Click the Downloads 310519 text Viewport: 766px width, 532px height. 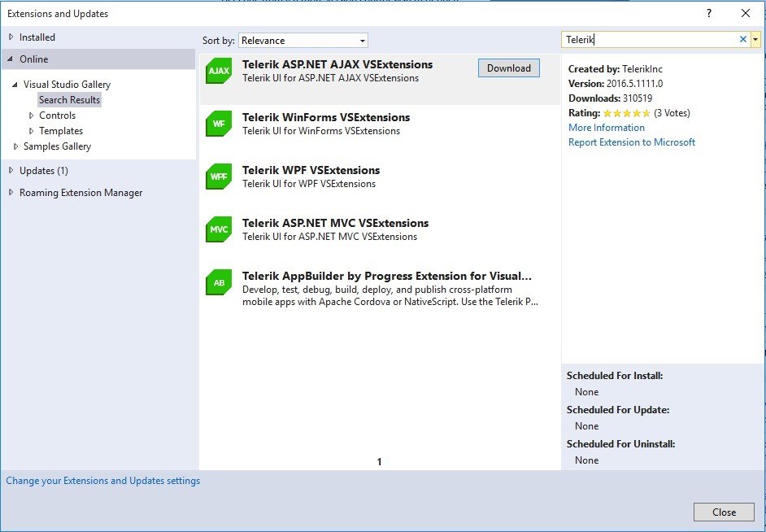click(610, 98)
